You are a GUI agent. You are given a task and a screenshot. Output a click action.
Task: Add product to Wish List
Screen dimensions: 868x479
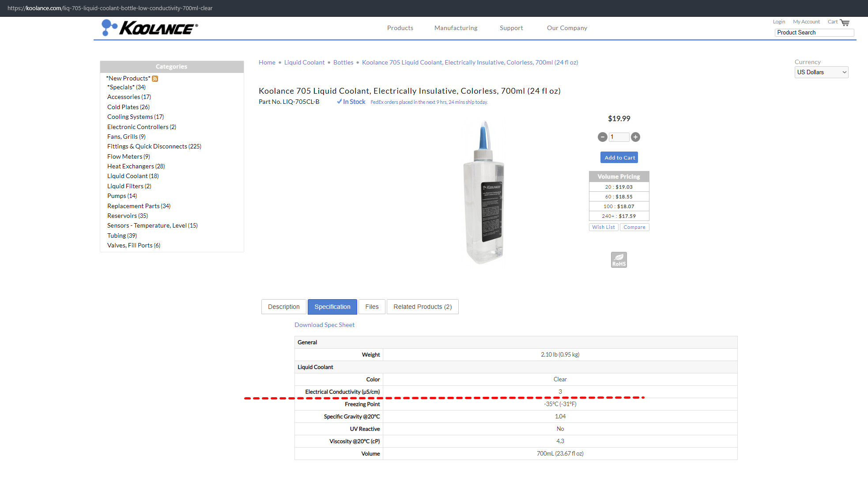(x=603, y=227)
